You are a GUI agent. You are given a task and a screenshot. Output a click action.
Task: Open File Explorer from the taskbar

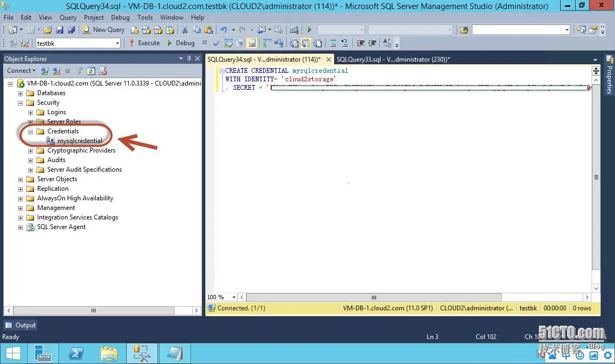(109, 354)
